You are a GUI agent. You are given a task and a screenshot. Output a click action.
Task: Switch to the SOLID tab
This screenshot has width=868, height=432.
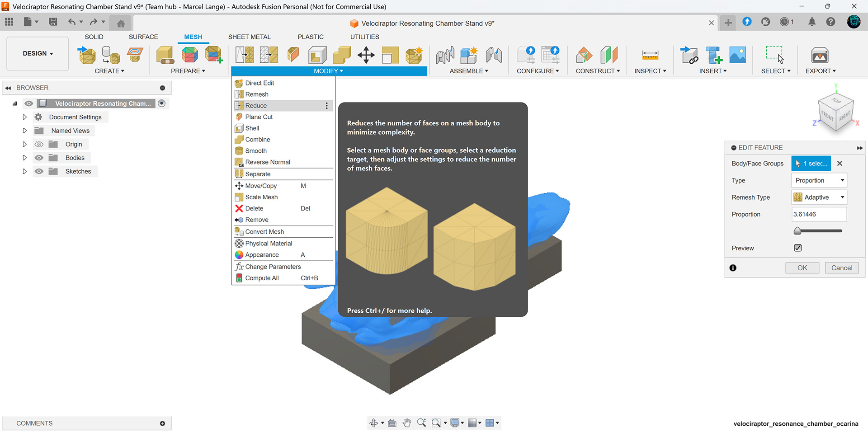coord(94,37)
